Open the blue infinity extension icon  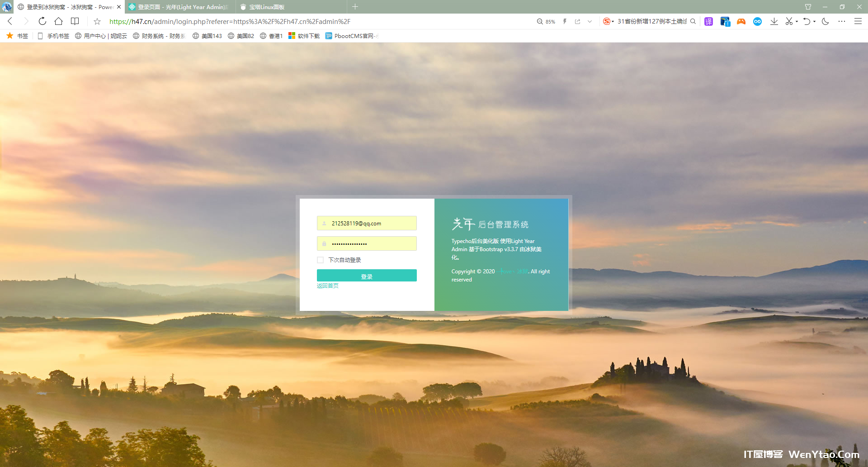point(757,21)
